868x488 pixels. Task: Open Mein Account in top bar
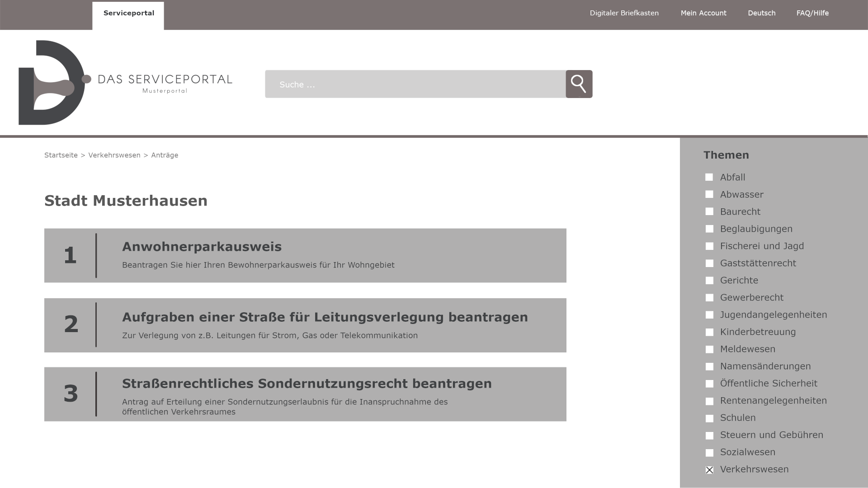click(703, 13)
